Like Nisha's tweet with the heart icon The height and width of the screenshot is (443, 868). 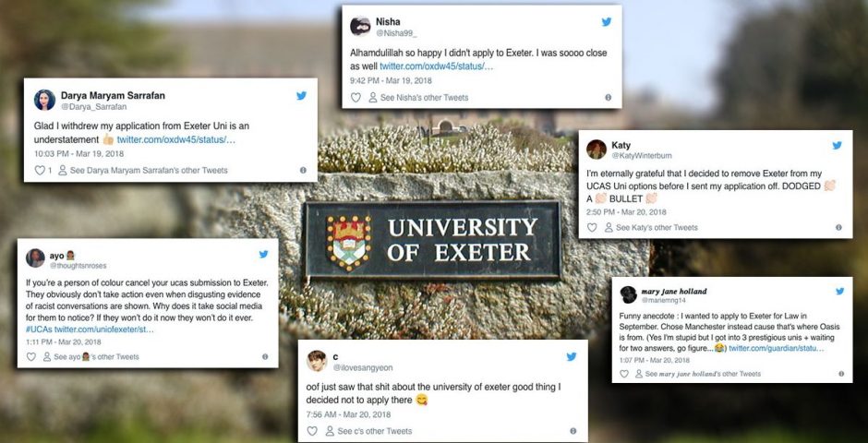pos(356,97)
